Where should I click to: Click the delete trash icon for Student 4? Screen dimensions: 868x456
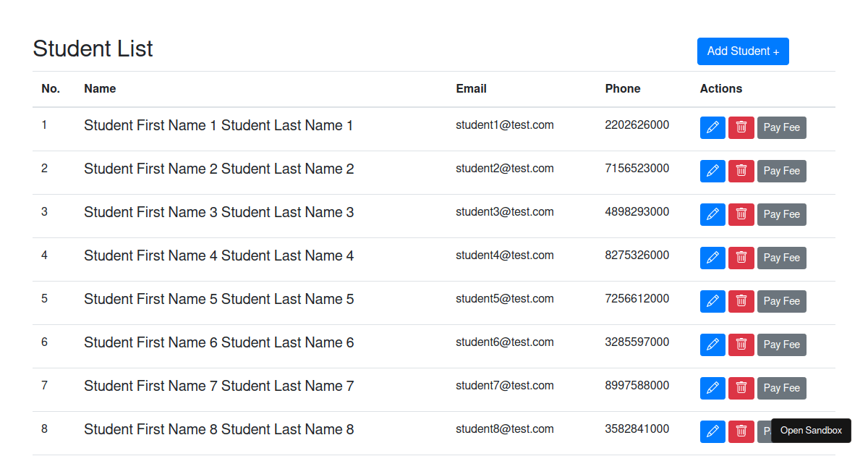[741, 258]
